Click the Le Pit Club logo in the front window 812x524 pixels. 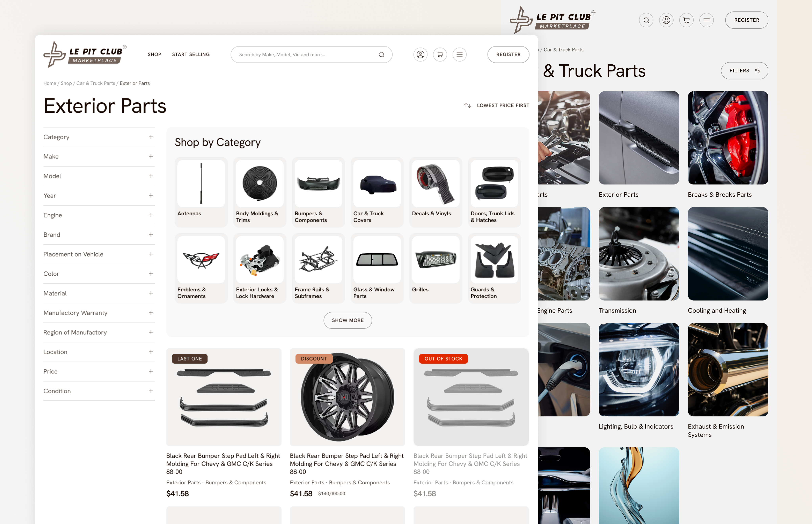tap(85, 54)
